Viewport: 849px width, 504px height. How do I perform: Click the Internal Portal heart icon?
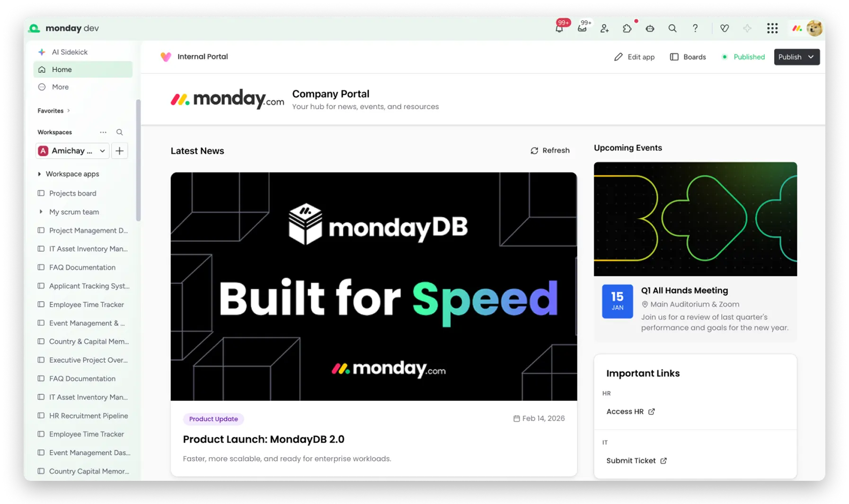(x=166, y=57)
